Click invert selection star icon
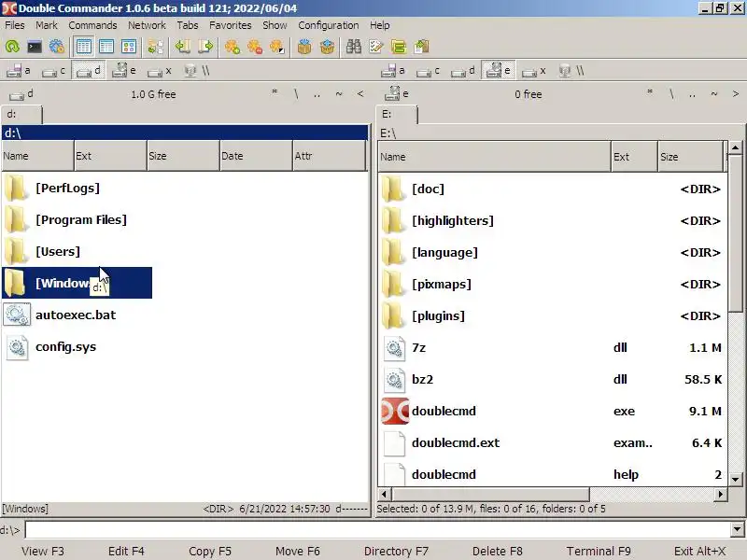Viewport: 747px width, 560px height. point(277,47)
